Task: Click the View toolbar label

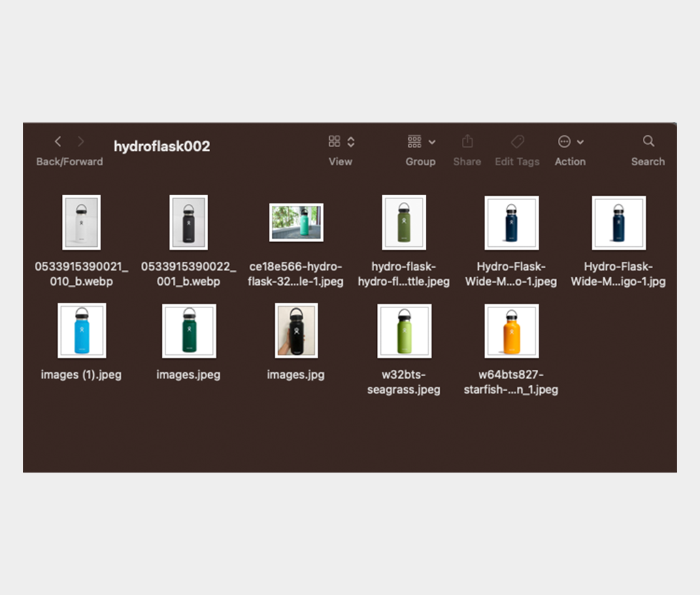Action: pos(341,162)
